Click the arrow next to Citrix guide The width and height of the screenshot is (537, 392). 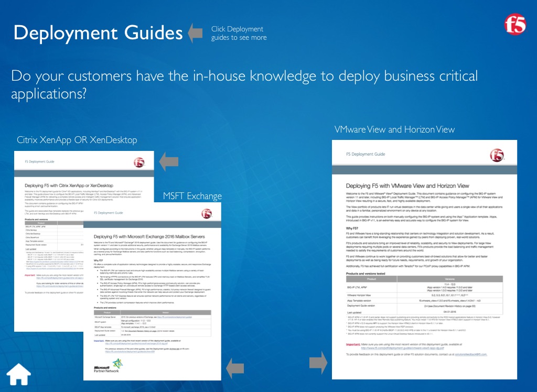coord(168,161)
